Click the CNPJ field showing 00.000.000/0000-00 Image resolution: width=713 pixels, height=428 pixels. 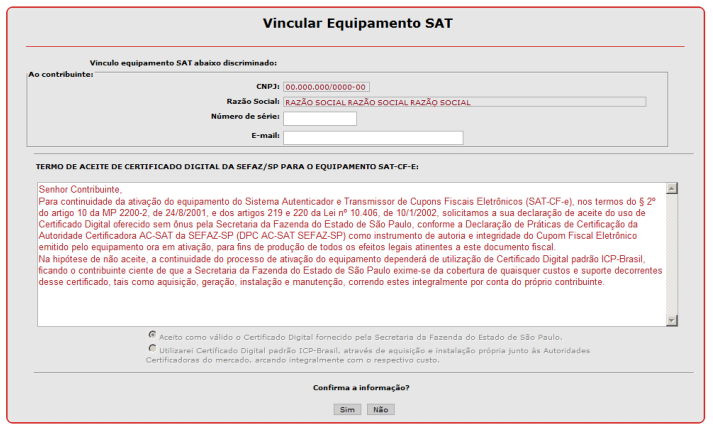point(326,87)
